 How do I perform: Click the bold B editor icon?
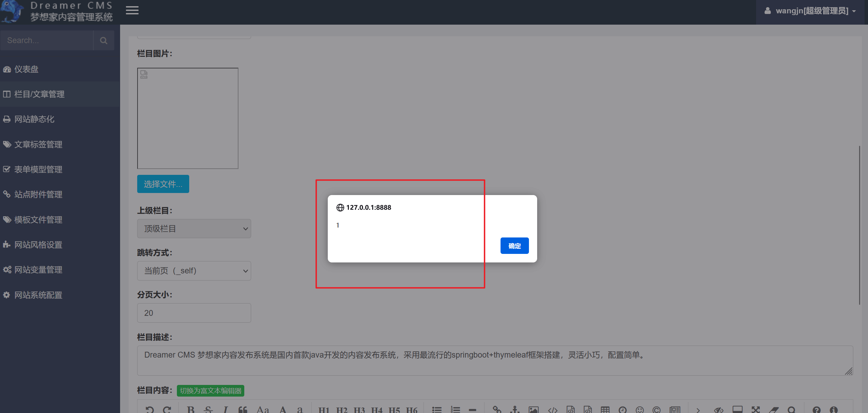tap(191, 409)
